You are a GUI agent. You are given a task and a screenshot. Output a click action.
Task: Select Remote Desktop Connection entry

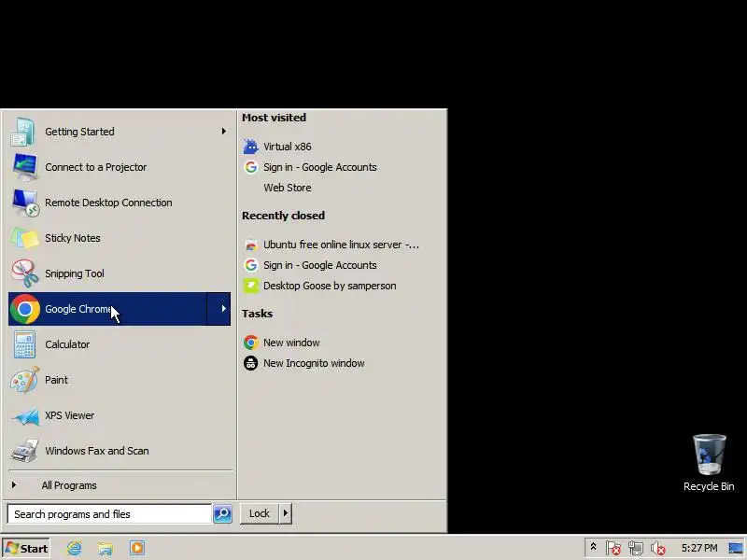[x=120, y=203]
